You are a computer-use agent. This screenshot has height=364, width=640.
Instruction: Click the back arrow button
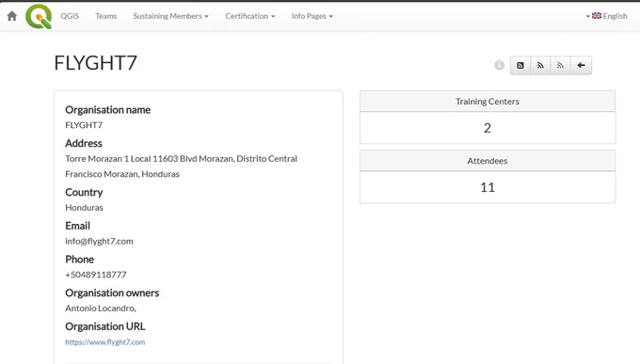tap(581, 65)
